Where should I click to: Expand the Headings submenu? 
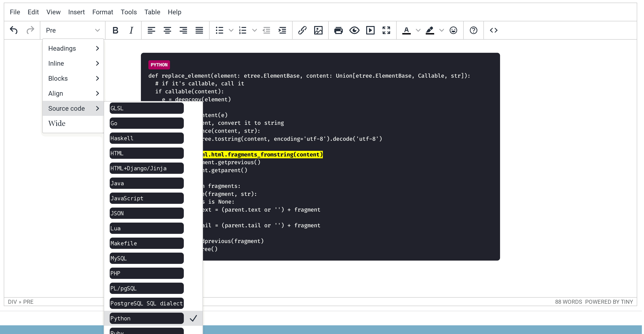pos(73,48)
